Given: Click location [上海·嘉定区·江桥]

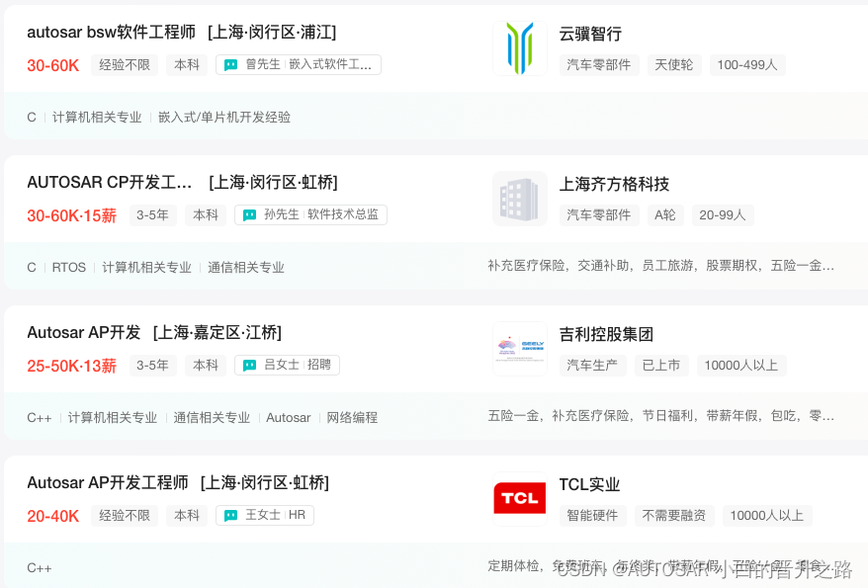Looking at the screenshot, I should (217, 332).
